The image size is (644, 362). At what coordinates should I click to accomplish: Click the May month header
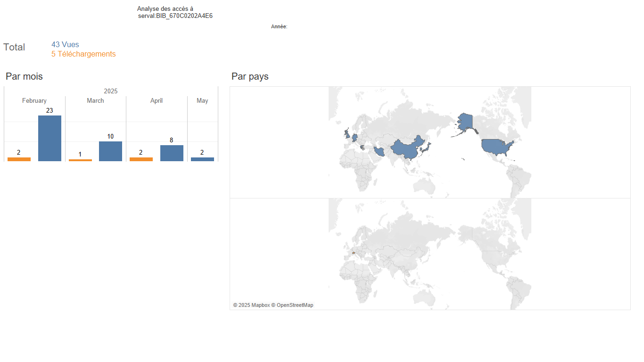202,101
